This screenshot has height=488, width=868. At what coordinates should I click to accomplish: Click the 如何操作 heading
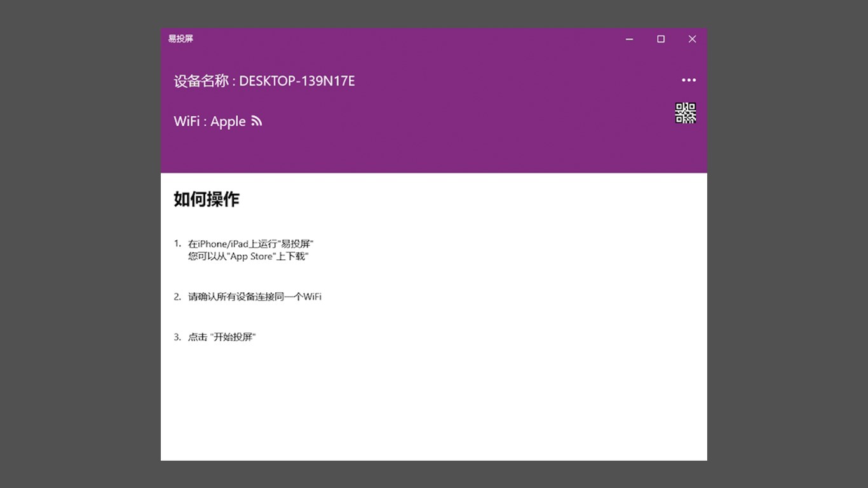[205, 199]
